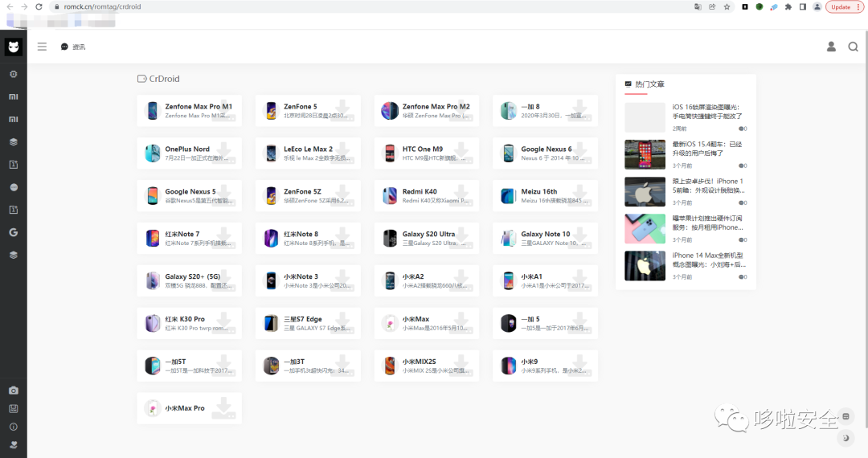Select the 一加5T entry
868x458 pixels.
190,366
